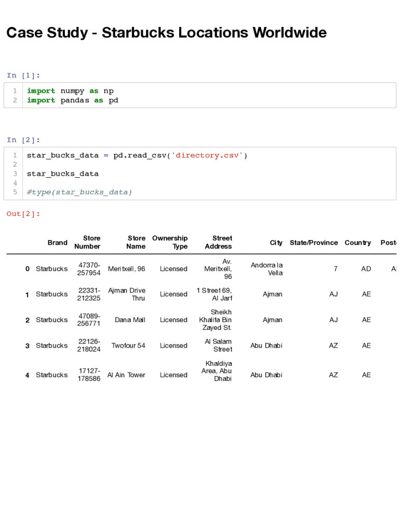
Task: Click the Brand column header
Action: point(57,243)
